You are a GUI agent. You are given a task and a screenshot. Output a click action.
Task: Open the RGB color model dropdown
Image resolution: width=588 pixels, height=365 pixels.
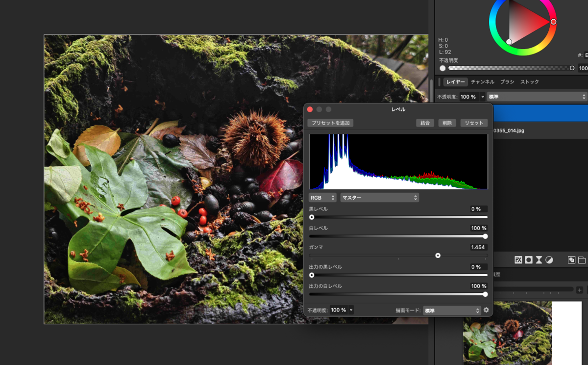click(x=322, y=198)
